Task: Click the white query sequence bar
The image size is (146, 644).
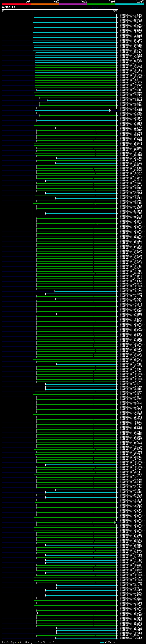Action: coord(60,10)
